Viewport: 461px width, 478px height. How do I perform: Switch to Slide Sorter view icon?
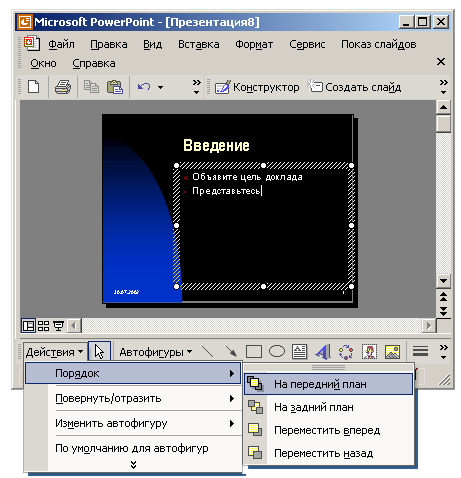coord(43,326)
